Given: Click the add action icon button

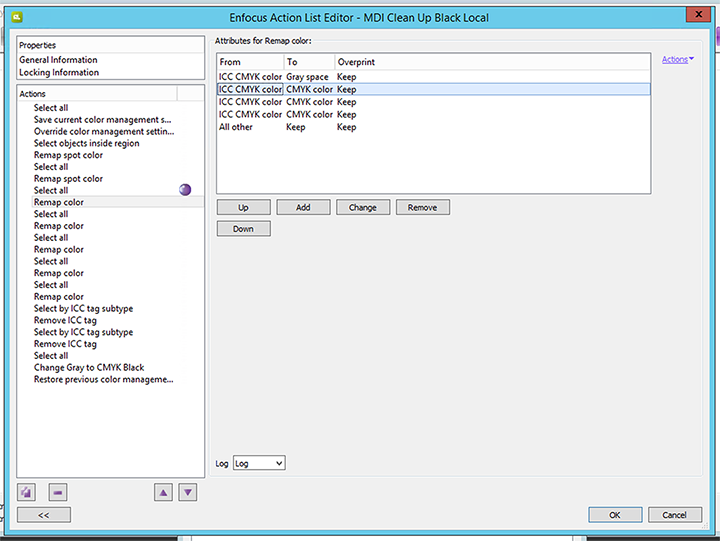Looking at the screenshot, I should (x=27, y=492).
